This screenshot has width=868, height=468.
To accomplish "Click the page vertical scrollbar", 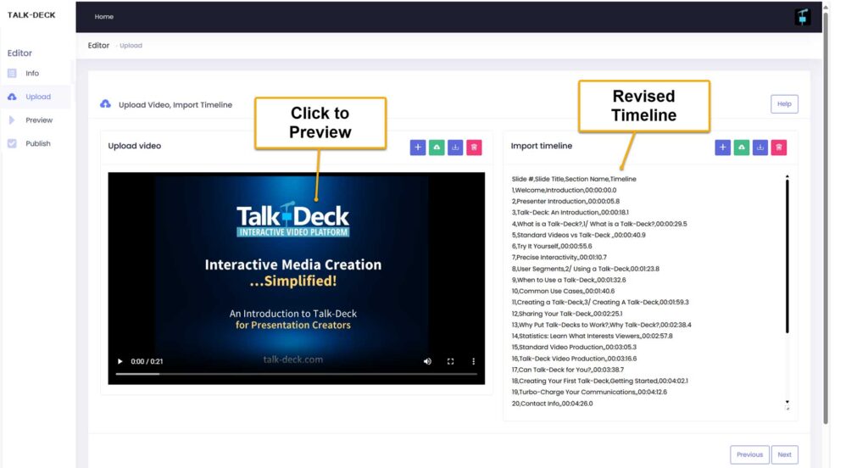I will tap(825, 219).
